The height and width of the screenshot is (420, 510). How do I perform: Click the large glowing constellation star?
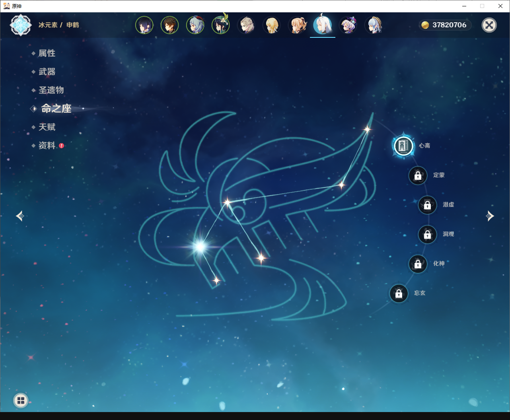click(200, 247)
